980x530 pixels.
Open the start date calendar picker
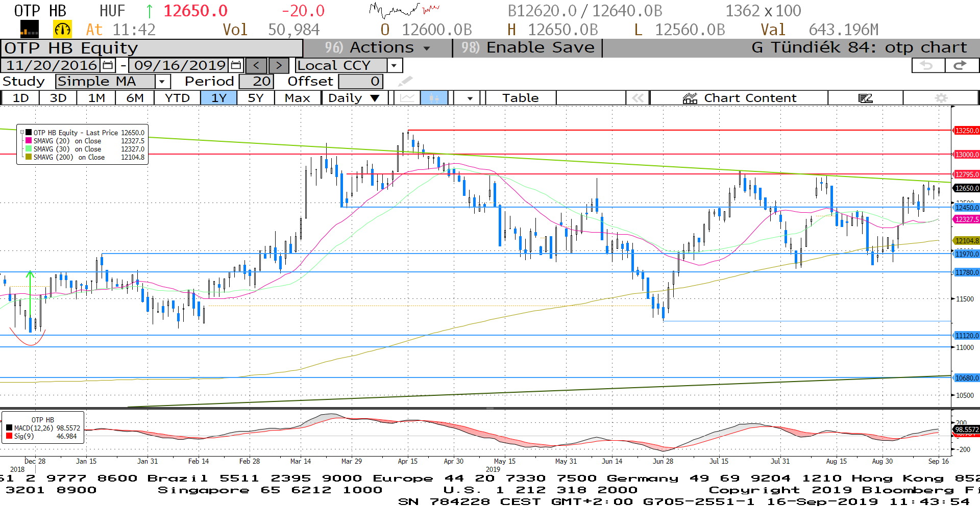(108, 65)
